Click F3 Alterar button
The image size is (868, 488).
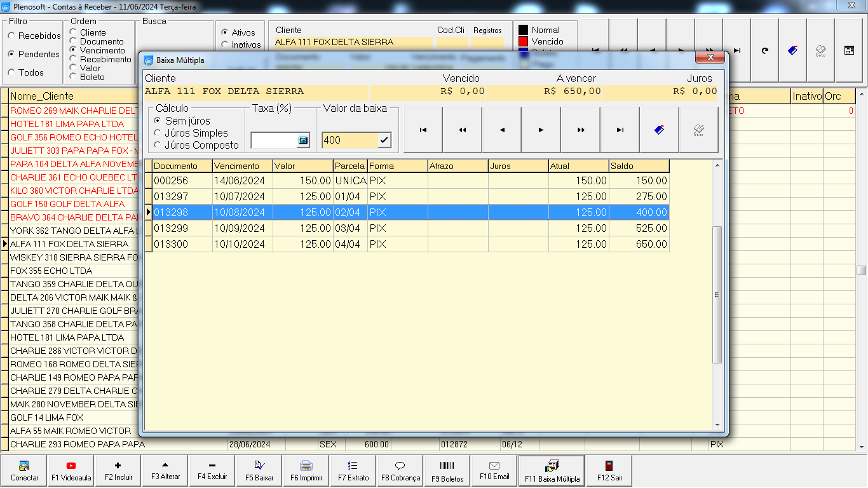coord(165,471)
